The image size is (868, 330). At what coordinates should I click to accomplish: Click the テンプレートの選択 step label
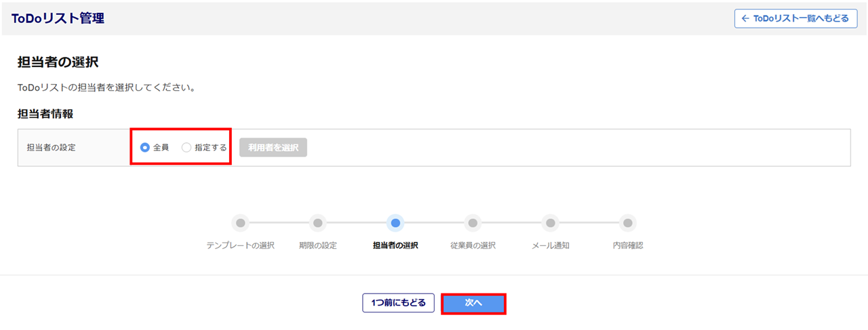tap(241, 245)
